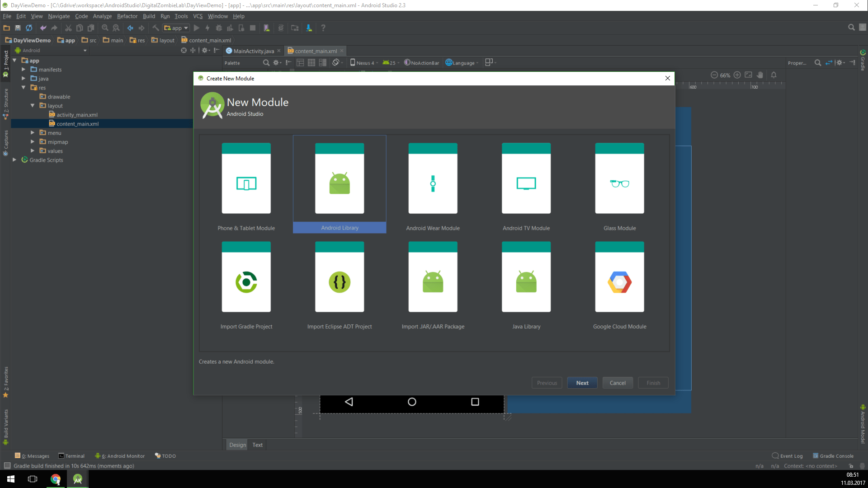
Task: Click the Make Project hammer icon
Action: tap(156, 28)
